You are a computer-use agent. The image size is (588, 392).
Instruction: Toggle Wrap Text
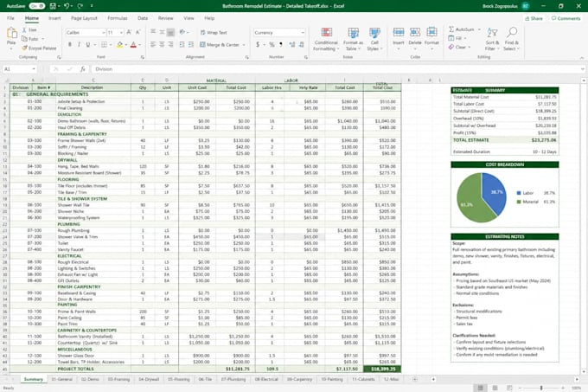[x=214, y=33]
